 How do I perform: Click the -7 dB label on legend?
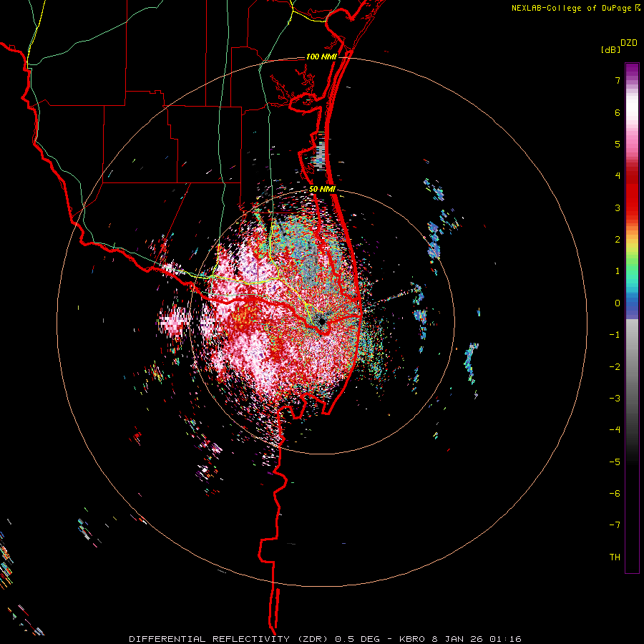pyautogui.click(x=615, y=525)
